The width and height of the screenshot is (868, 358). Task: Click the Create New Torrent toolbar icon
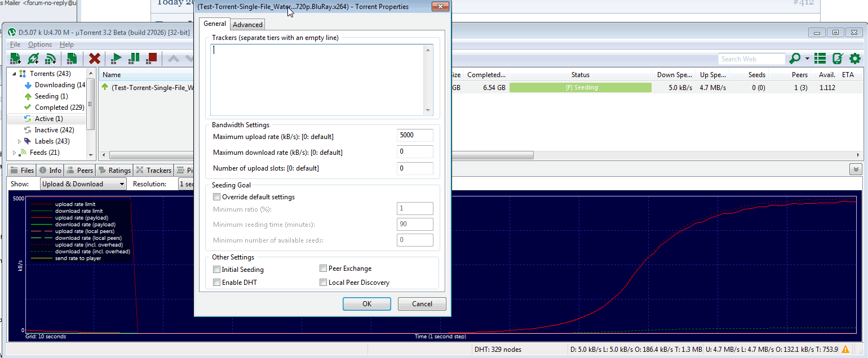72,58
